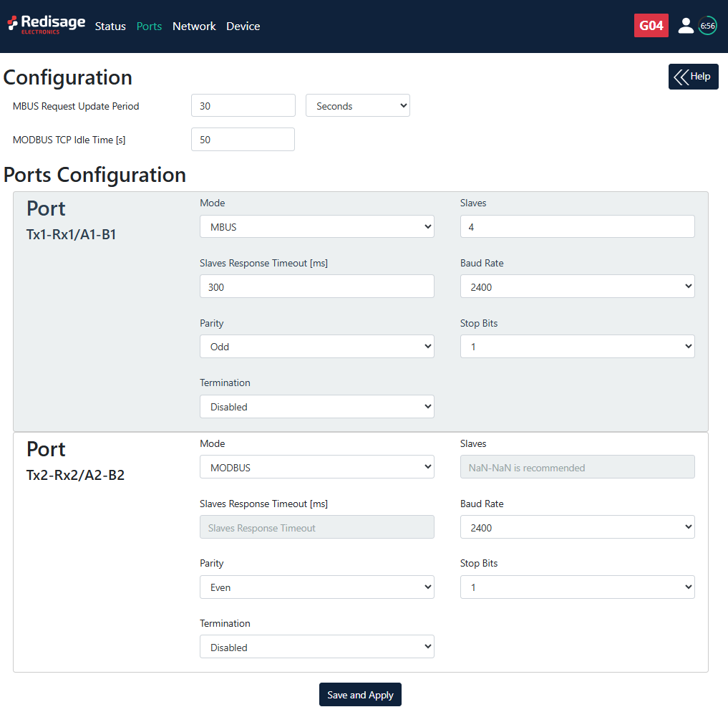Viewport: 728px width, 712px height.
Task: Open the first port's MBUS Mode dropdown
Action: tap(316, 226)
